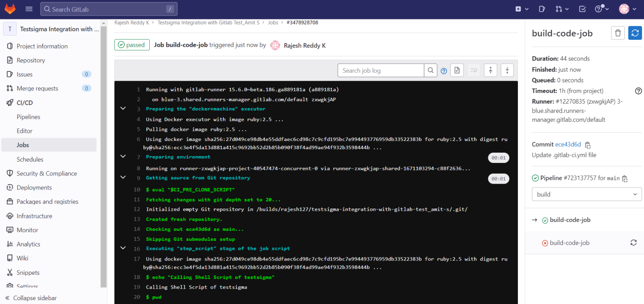Click the Search job log field
The height and width of the screenshot is (304, 644).
(x=381, y=71)
